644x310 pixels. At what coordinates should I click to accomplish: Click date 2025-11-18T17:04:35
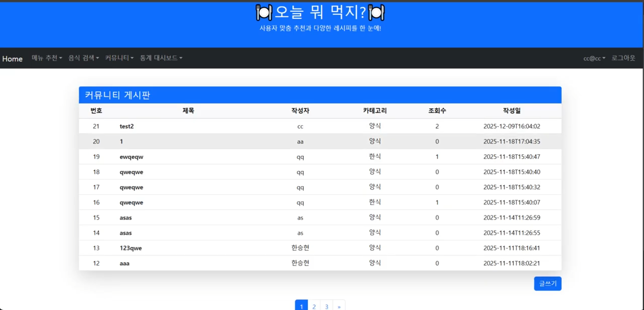512,142
